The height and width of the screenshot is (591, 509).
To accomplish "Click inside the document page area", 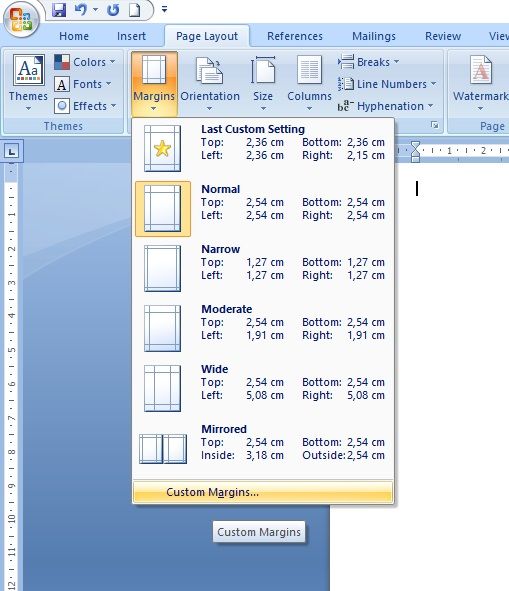I will coord(452,339).
